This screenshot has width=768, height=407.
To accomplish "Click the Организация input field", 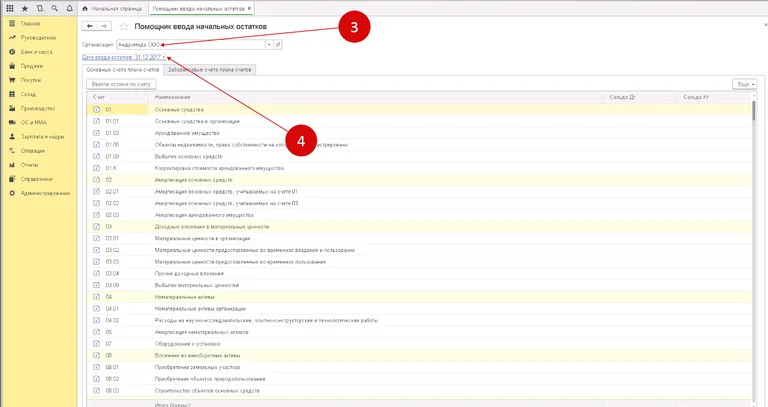I will pyautogui.click(x=190, y=44).
